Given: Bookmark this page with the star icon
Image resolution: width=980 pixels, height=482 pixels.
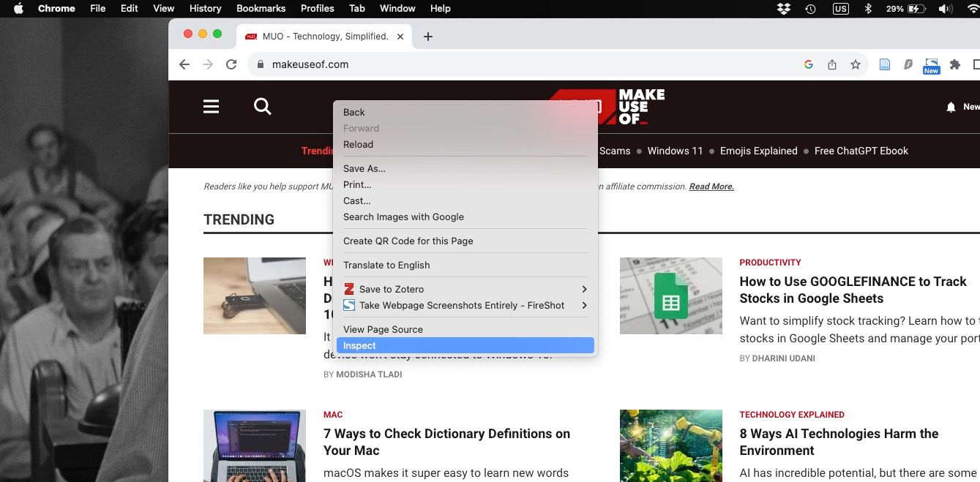Looking at the screenshot, I should [x=855, y=64].
